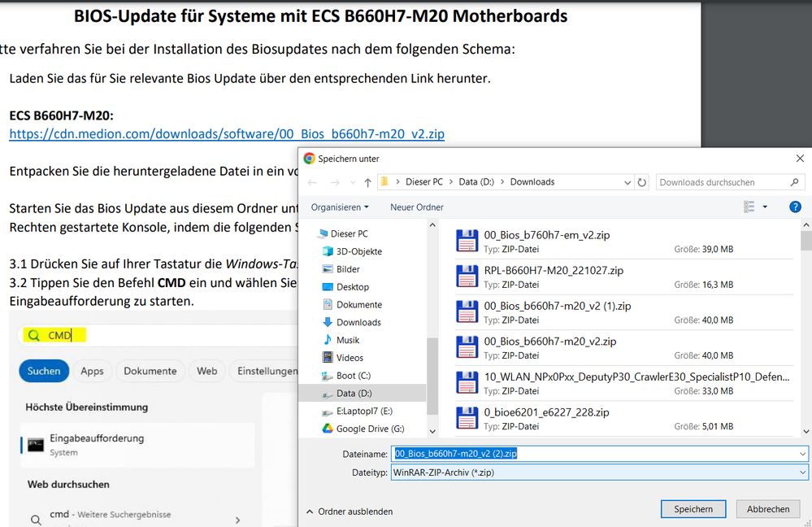Select the RPL-B660H7-M20_221027.zip file

554,271
